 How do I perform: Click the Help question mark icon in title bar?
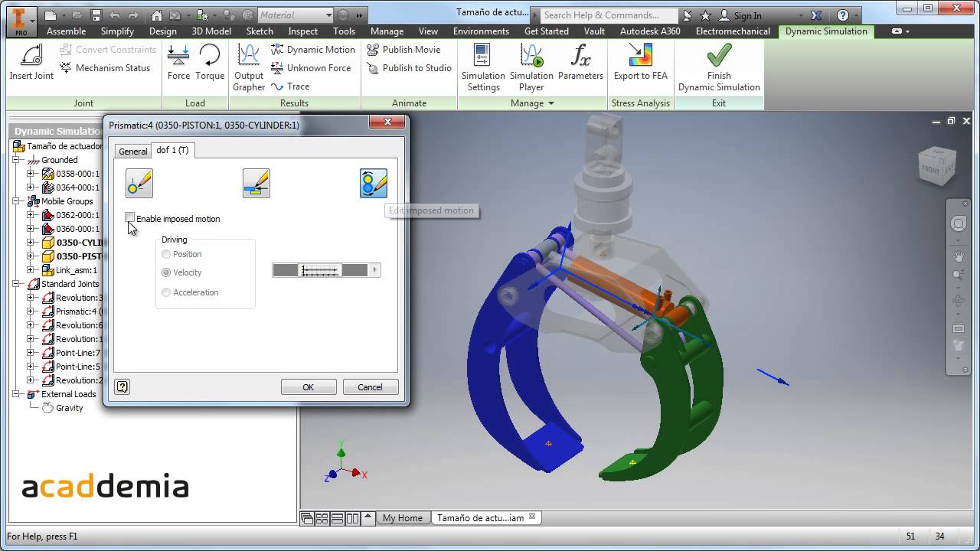[x=843, y=15]
